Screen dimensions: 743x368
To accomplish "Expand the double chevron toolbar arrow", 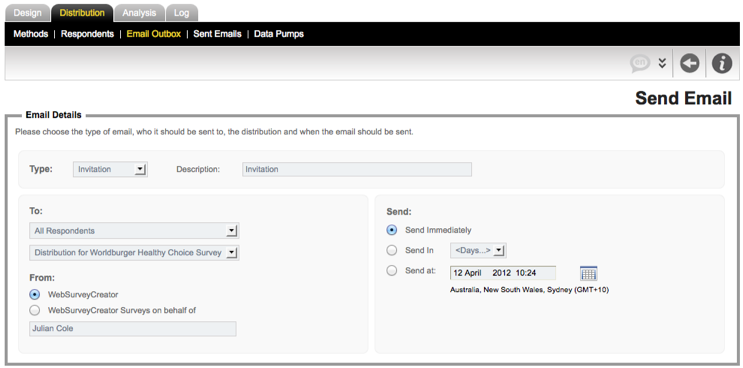I will [x=662, y=63].
